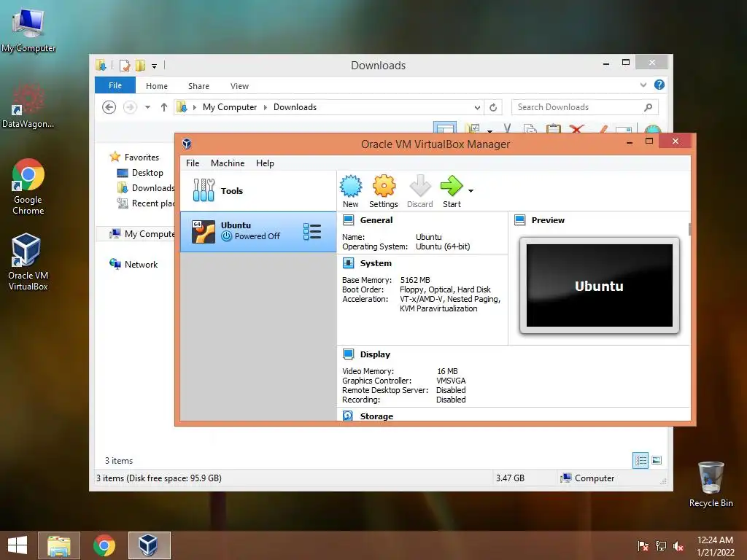Open the VirtualBox Help menu

point(265,163)
